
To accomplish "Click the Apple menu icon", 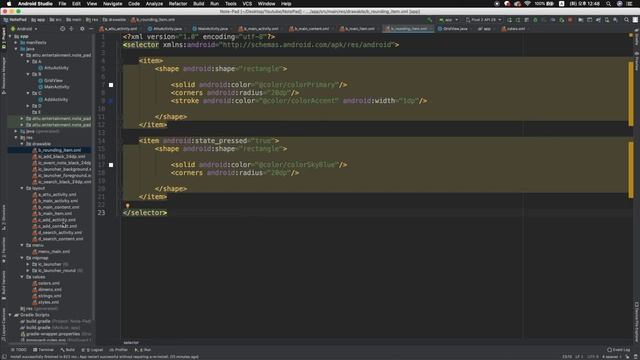I will pyautogui.click(x=9, y=4).
